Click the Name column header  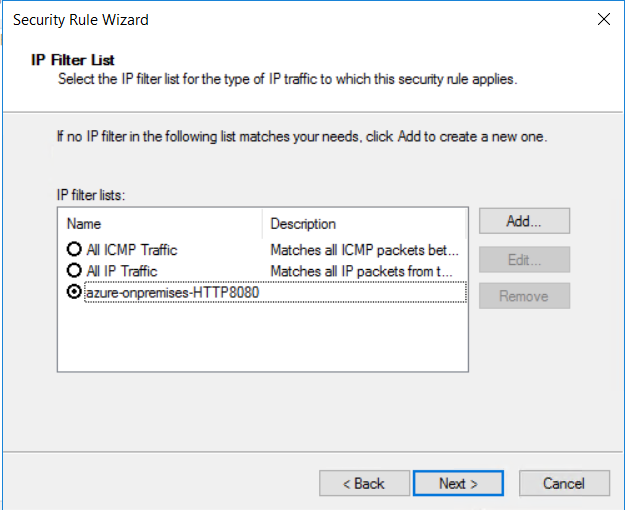click(x=160, y=224)
